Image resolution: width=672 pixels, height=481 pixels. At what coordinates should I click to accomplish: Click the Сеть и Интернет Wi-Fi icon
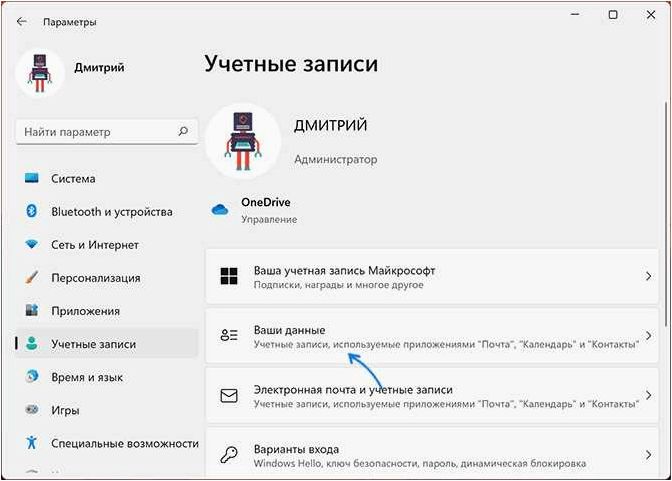tap(32, 244)
